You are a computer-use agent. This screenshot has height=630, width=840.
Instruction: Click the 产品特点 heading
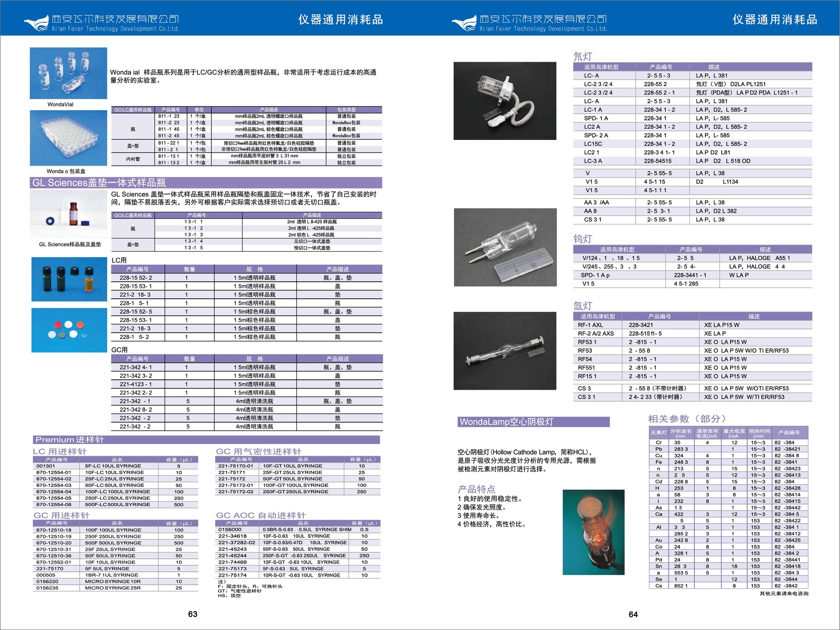pos(476,489)
